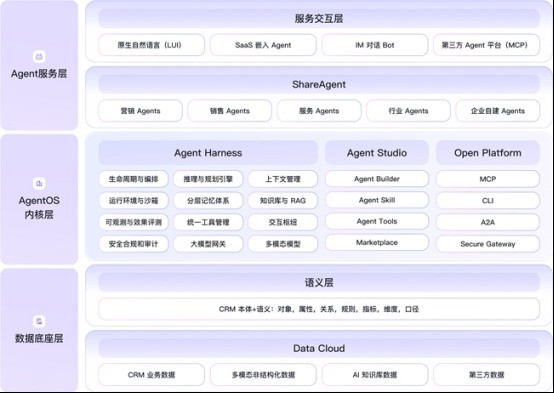The image size is (554, 393).
Task: Click the 语义层 header
Action: click(x=319, y=282)
